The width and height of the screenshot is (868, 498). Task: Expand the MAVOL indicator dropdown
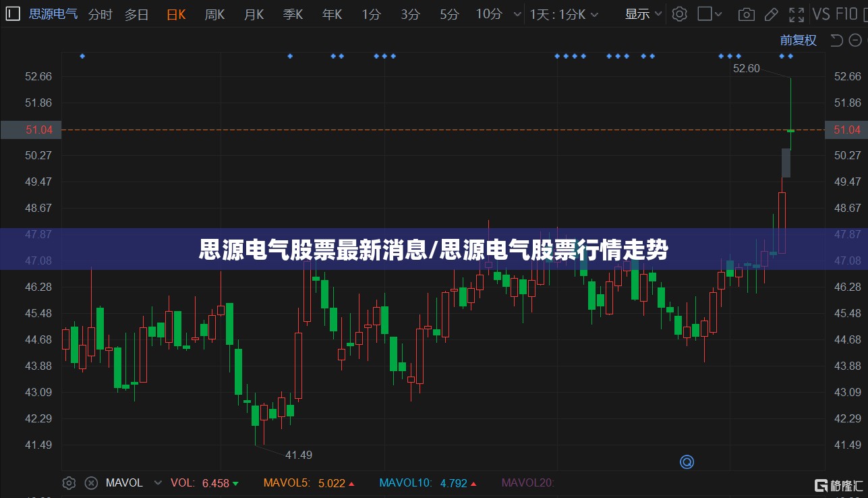[x=158, y=482]
